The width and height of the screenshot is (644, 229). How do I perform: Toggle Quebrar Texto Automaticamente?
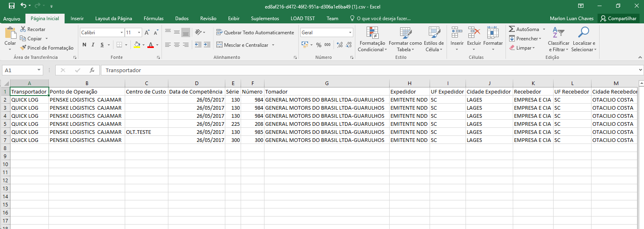click(255, 32)
